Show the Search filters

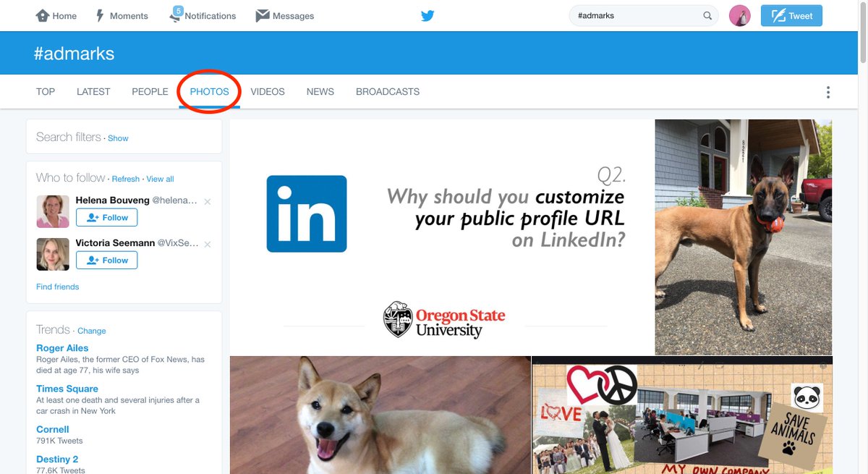coord(118,138)
